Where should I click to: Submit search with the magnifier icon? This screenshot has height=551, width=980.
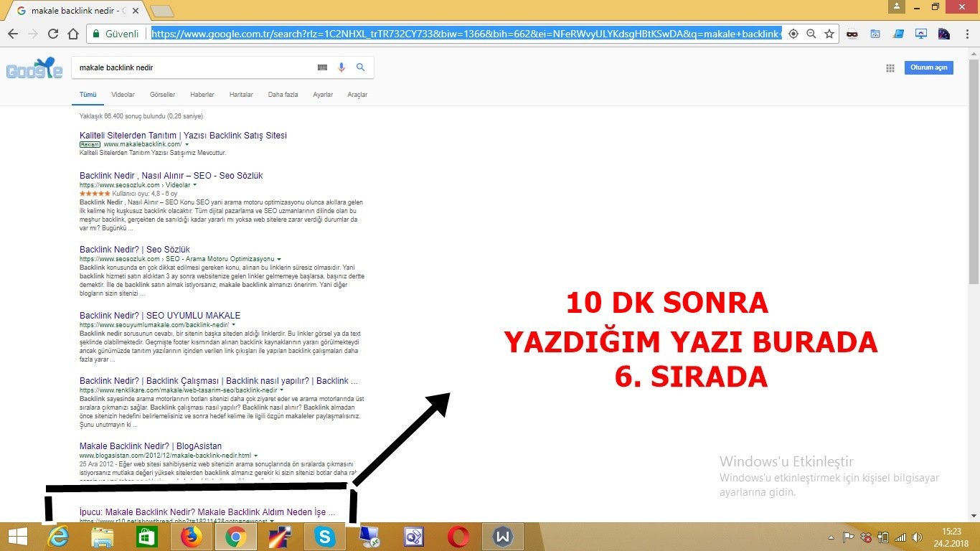pyautogui.click(x=361, y=67)
